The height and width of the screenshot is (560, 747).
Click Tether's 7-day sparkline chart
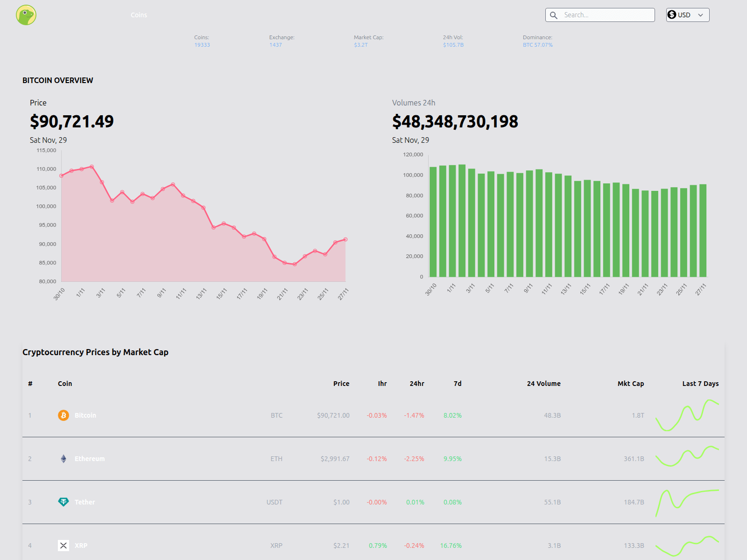(687, 503)
